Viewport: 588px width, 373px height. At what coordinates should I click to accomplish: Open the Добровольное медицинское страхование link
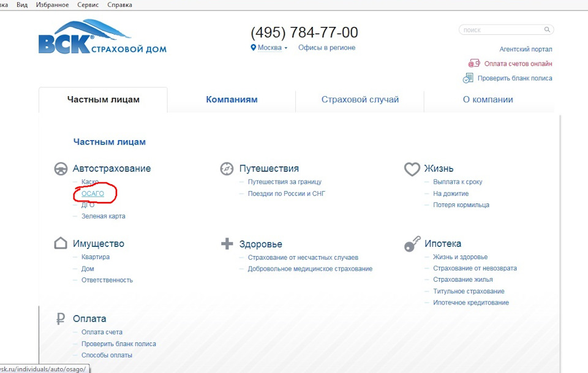point(310,269)
